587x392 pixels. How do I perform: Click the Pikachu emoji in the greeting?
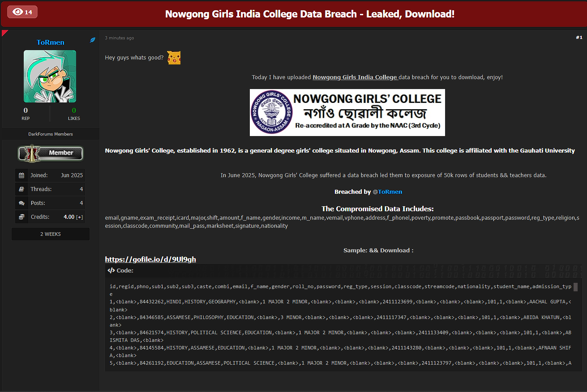click(x=174, y=58)
